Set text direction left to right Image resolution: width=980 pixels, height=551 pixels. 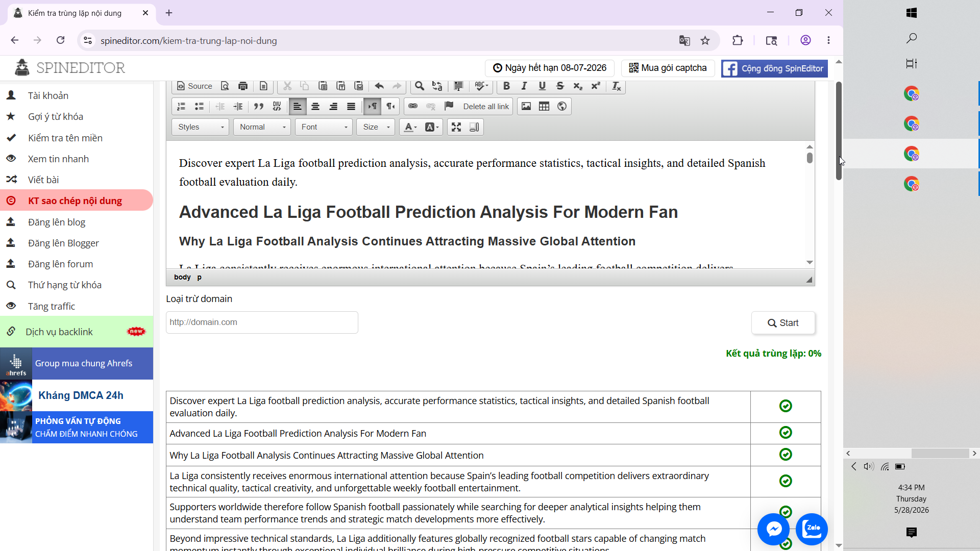click(372, 107)
